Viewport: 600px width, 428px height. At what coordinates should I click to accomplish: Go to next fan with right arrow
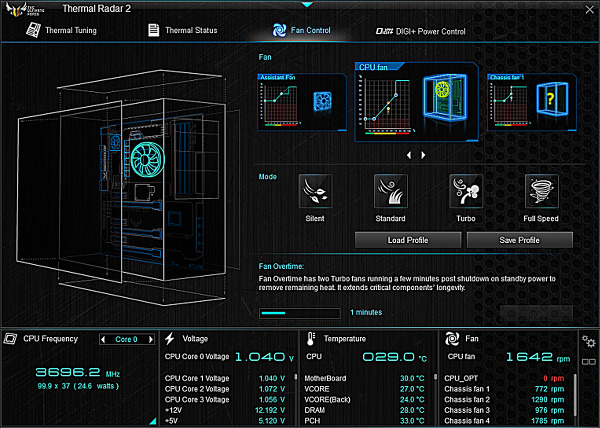coord(423,155)
